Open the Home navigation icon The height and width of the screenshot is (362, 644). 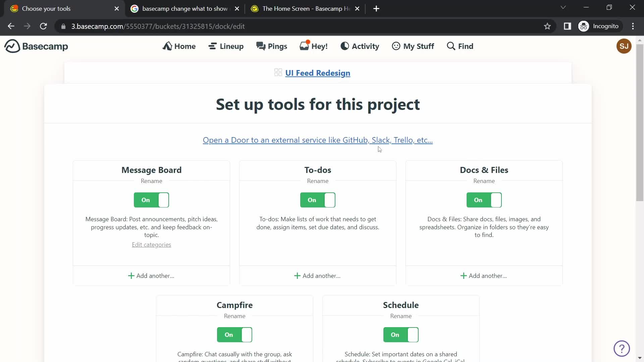pyautogui.click(x=168, y=46)
